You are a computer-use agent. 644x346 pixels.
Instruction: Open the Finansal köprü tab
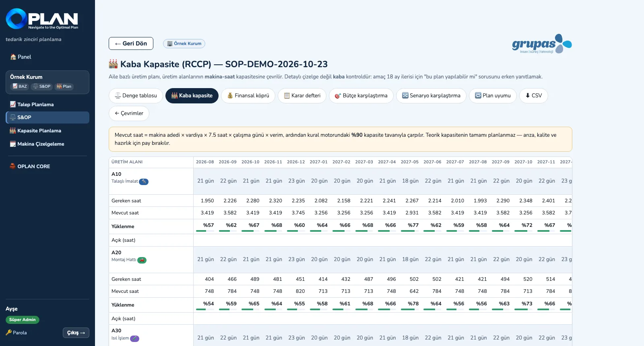click(248, 96)
